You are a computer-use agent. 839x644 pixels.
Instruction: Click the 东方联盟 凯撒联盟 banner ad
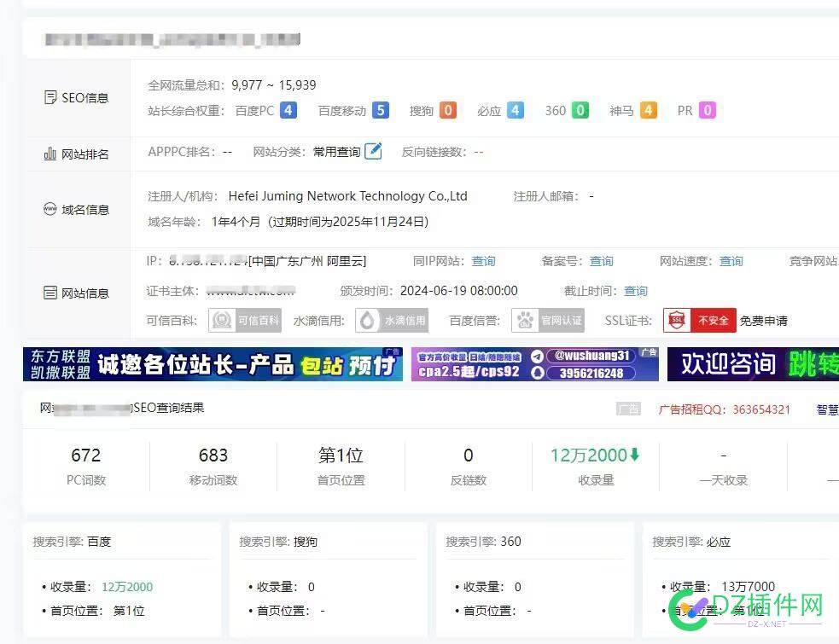coord(213,364)
